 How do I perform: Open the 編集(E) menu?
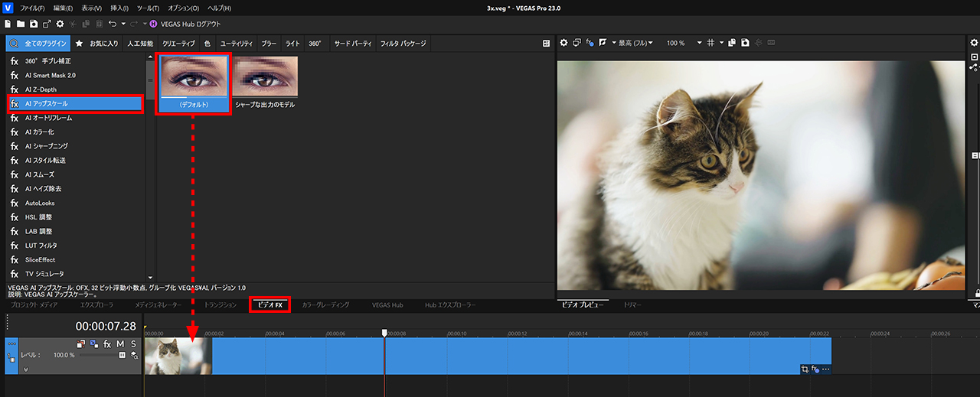(64, 8)
